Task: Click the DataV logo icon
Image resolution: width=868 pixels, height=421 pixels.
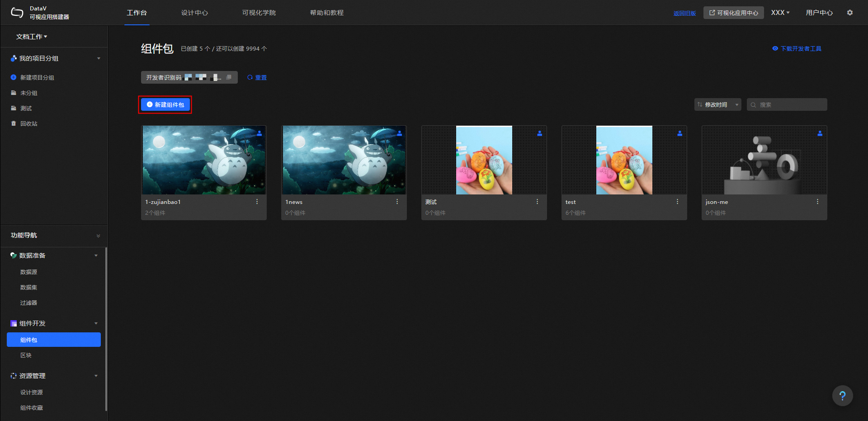Action: 17,13
